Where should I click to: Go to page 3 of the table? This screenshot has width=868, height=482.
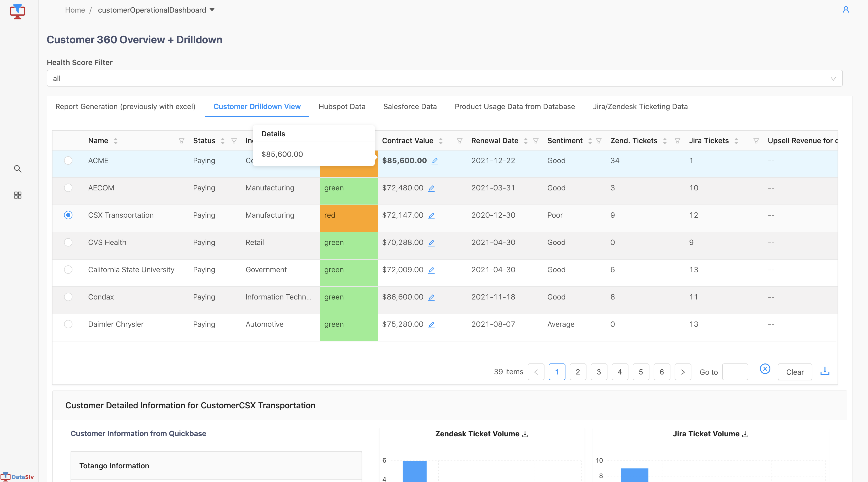click(x=599, y=372)
